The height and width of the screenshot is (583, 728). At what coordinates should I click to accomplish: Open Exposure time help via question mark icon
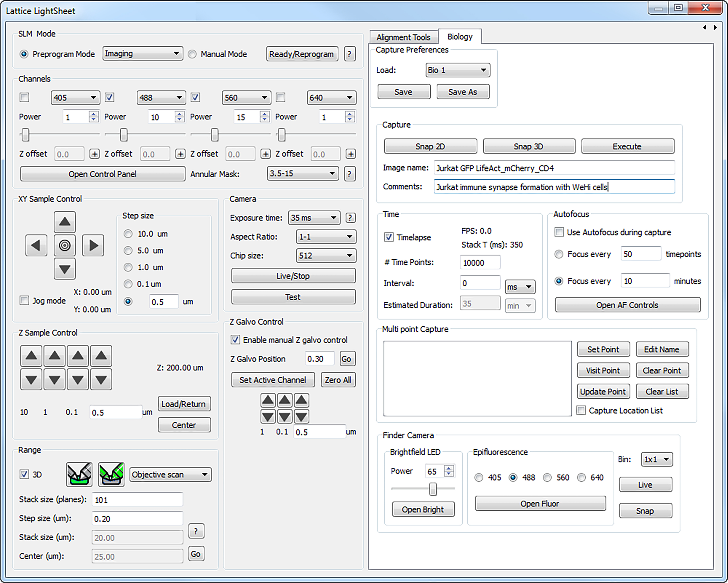click(x=350, y=218)
